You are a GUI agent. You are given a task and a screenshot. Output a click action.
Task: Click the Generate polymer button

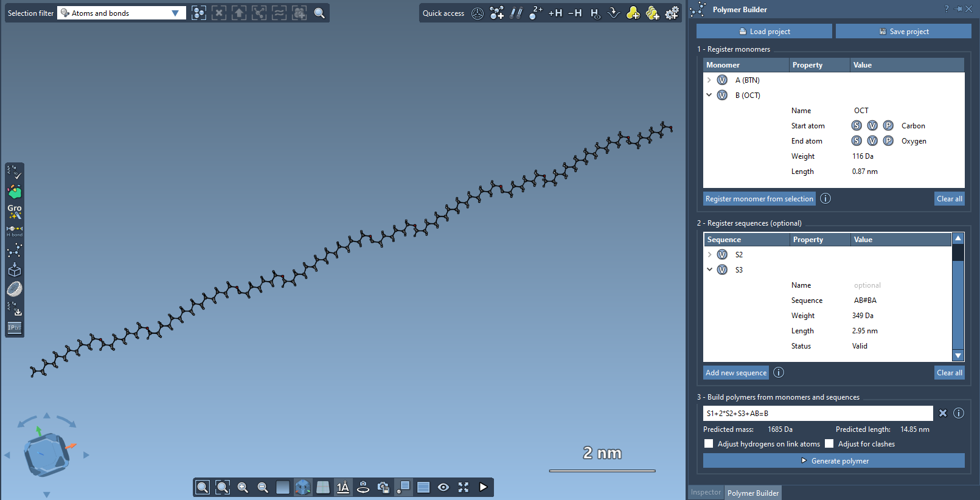pos(833,461)
